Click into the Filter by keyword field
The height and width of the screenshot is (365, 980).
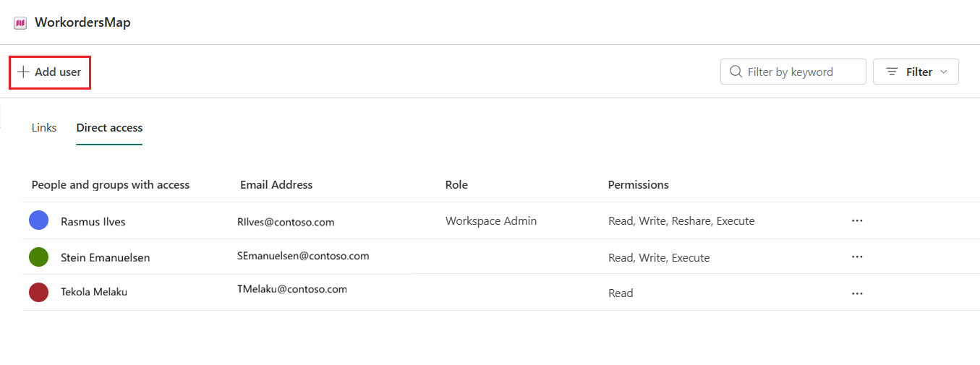tap(793, 72)
